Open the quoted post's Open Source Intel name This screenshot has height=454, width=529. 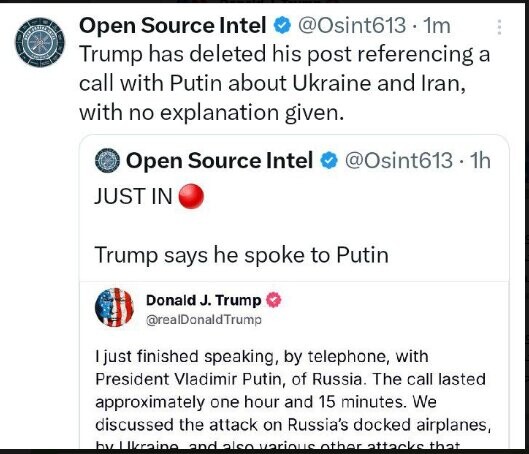(x=219, y=160)
